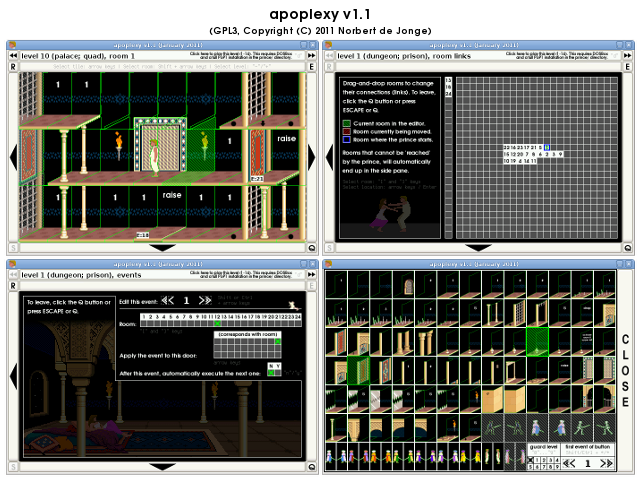Select unreachable room 13 in side pane
This screenshot has width=640, height=480.
point(448,80)
